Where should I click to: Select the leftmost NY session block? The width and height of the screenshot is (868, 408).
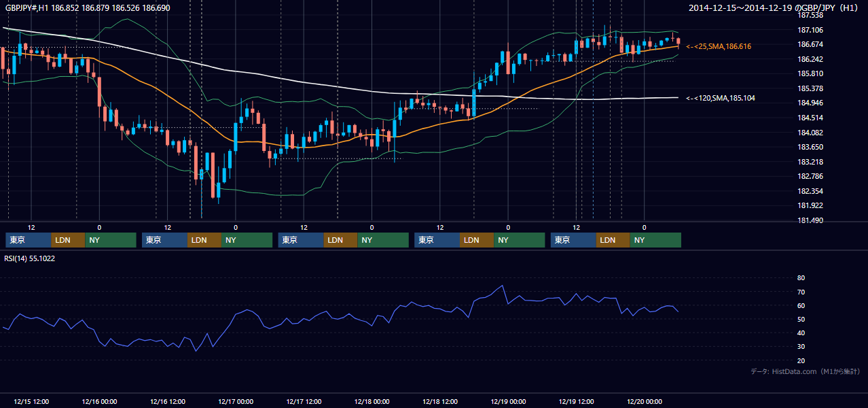[111, 240]
